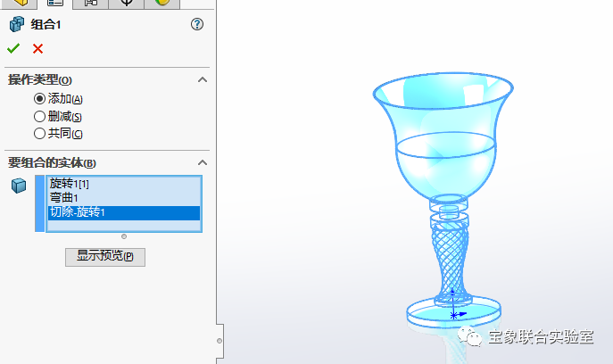Switch to the DisplayManager tab

coord(162,4)
